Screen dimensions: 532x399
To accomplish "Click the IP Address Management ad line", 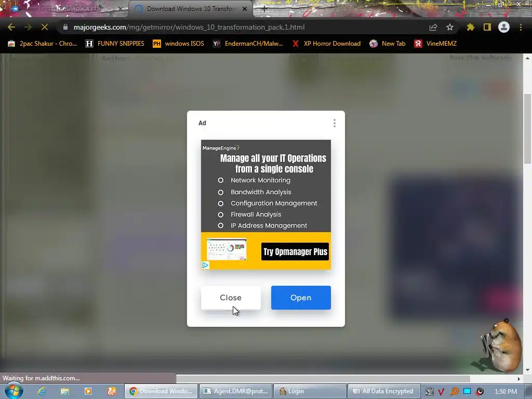I will pos(269,225).
